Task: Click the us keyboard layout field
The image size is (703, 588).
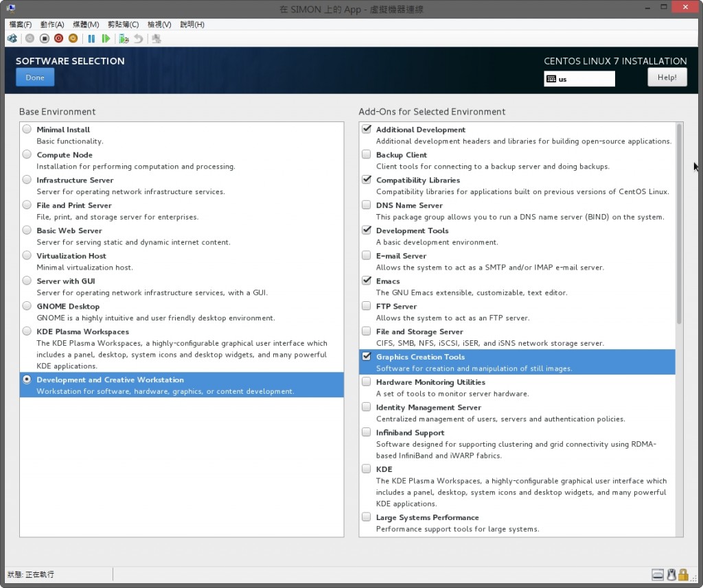Action: tap(579, 79)
